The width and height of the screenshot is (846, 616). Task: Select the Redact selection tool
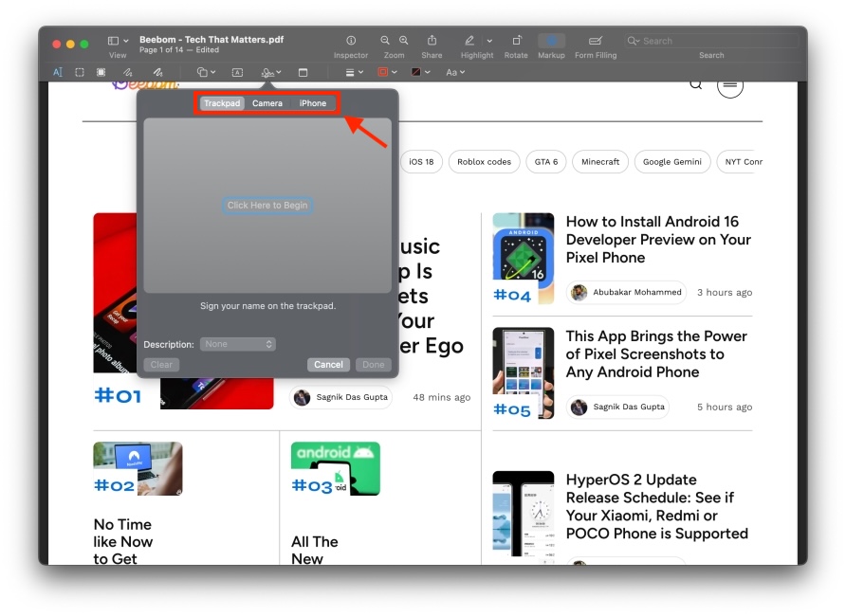101,72
